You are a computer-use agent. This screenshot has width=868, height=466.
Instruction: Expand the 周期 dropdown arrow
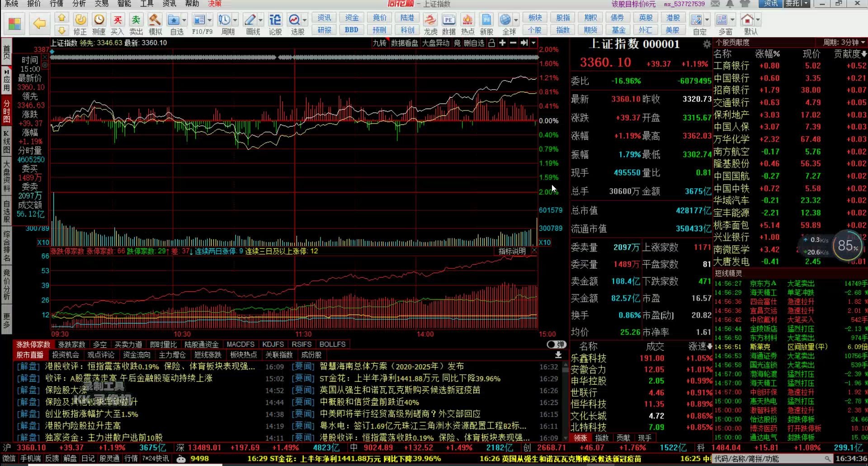click(235, 20)
